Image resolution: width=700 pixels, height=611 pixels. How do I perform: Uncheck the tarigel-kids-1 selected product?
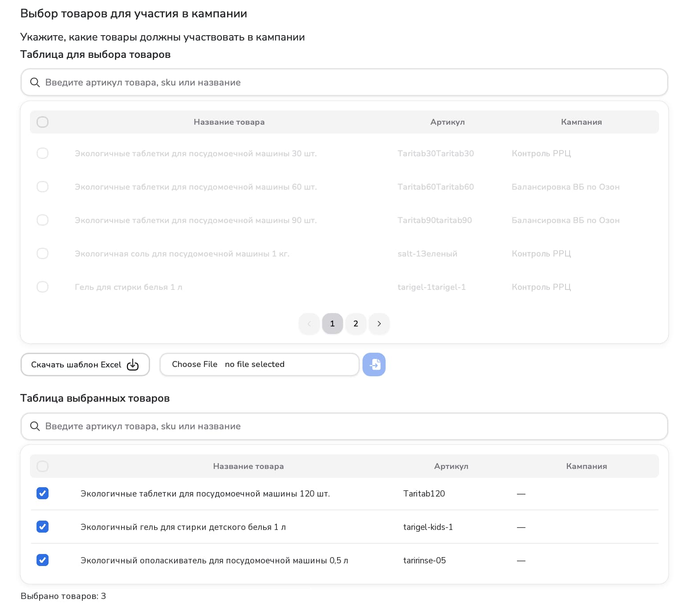[42, 527]
